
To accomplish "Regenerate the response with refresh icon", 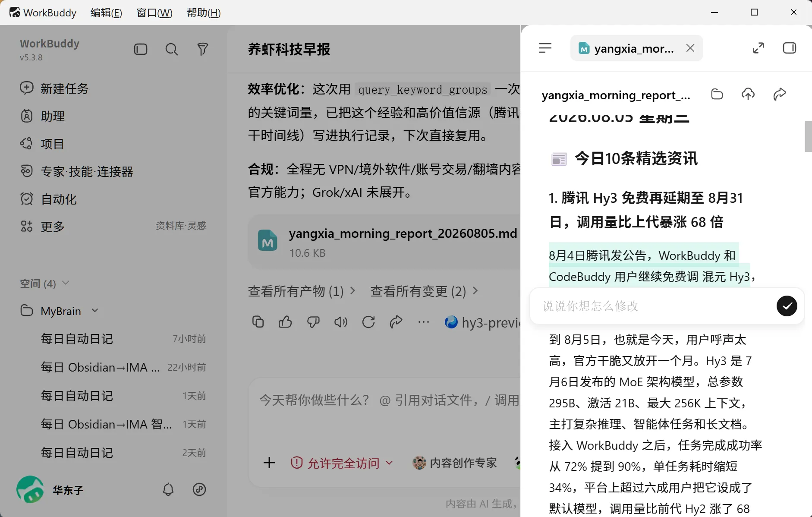I will pyautogui.click(x=368, y=322).
